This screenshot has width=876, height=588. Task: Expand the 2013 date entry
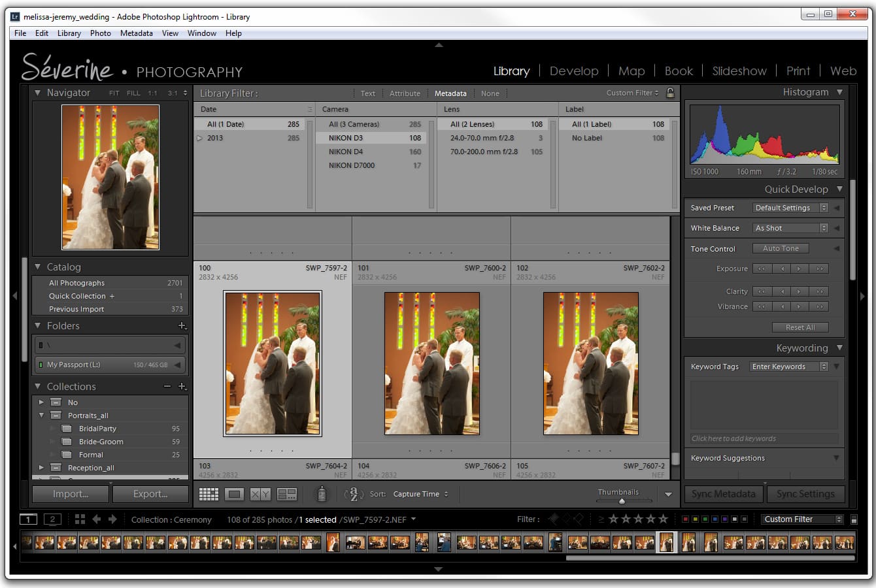click(x=200, y=138)
